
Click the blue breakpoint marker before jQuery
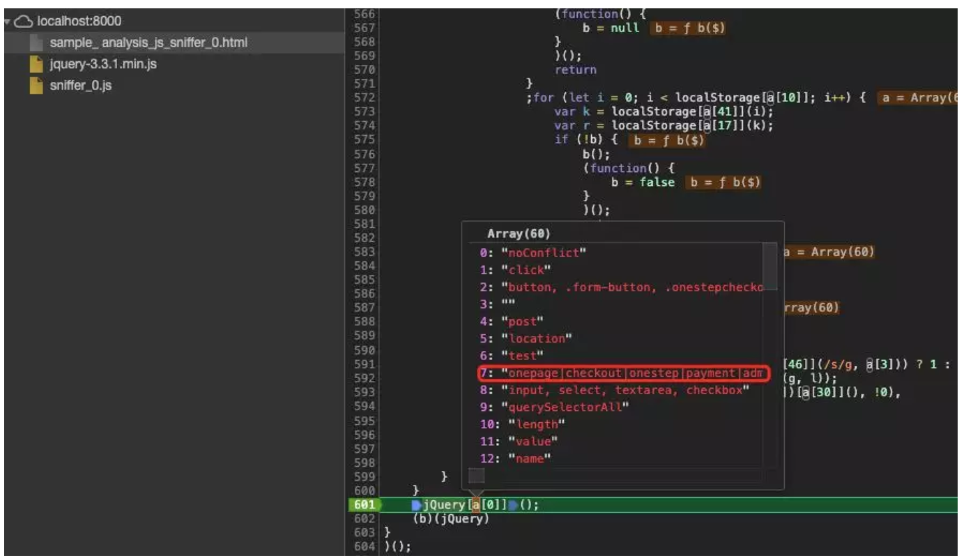click(x=417, y=505)
